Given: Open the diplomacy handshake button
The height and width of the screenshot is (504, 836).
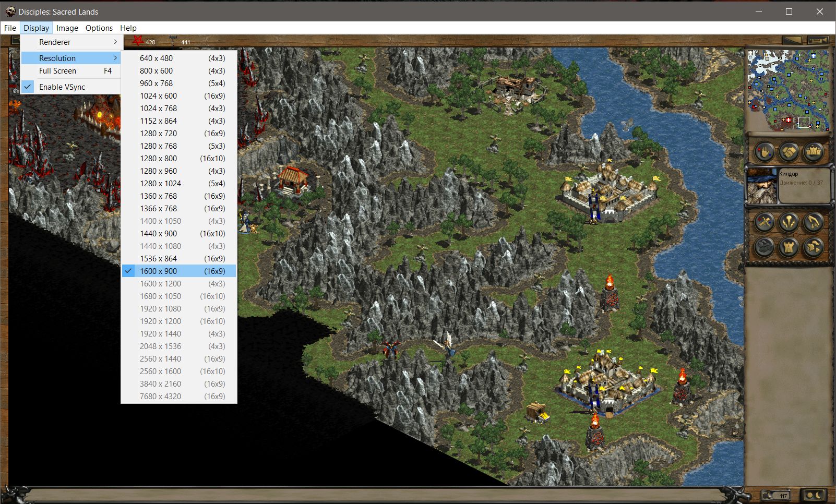Looking at the screenshot, I should tap(789, 152).
